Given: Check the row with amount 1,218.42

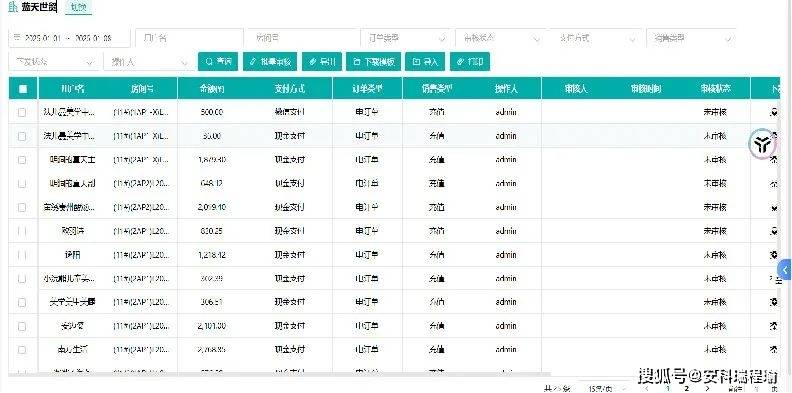Looking at the screenshot, I should pos(22,255).
